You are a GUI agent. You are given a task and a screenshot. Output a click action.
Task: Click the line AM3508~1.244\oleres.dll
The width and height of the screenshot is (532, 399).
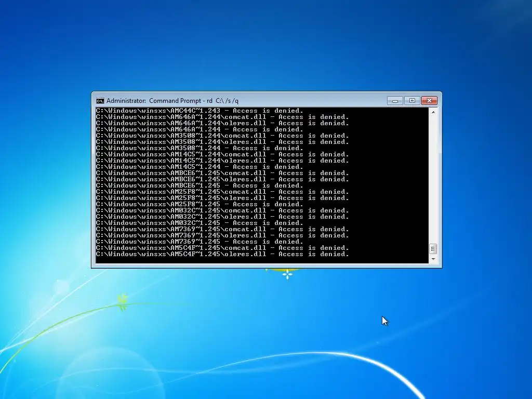coord(222,142)
